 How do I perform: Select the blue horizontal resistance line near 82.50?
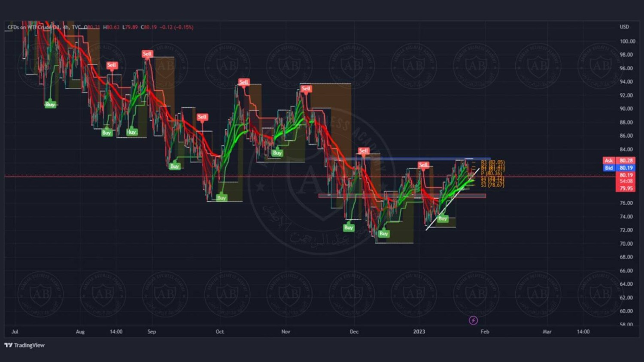[x=408, y=159]
